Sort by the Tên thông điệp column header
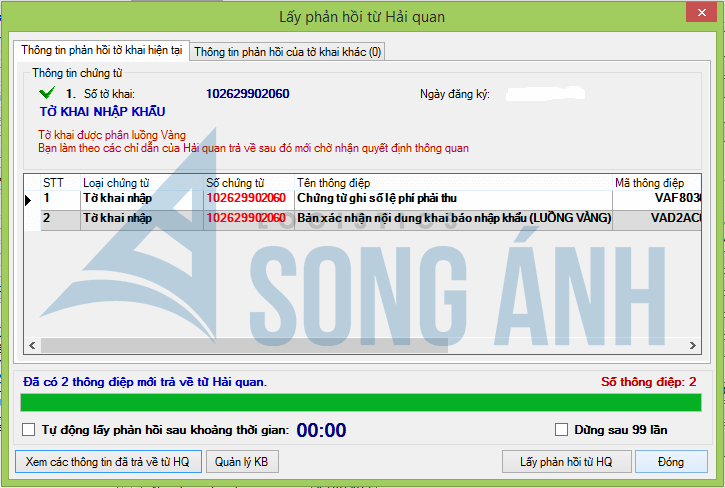Viewport: 725px width, 488px height. pyautogui.click(x=453, y=182)
